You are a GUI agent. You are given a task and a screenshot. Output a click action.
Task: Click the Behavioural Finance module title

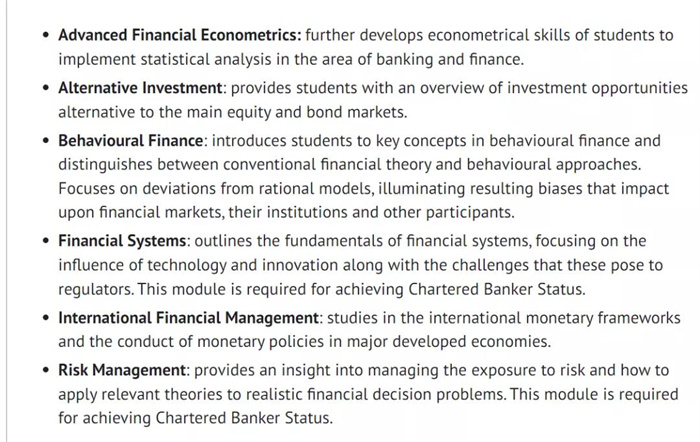(x=131, y=140)
